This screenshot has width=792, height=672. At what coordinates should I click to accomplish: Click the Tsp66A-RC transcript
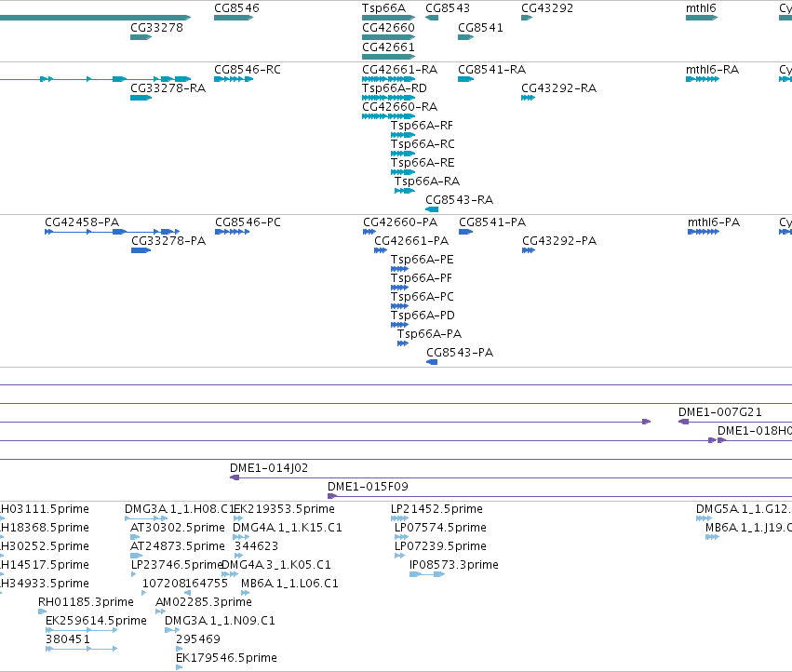403,154
